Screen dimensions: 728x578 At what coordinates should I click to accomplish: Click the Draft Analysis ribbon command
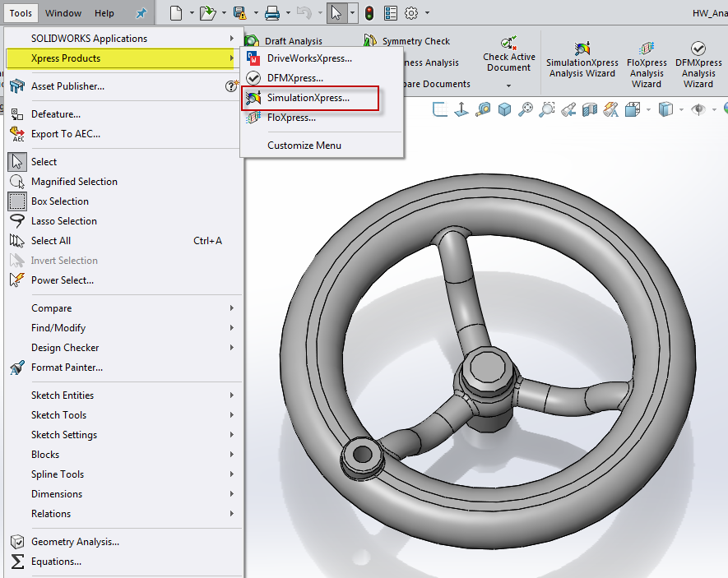[x=284, y=41]
